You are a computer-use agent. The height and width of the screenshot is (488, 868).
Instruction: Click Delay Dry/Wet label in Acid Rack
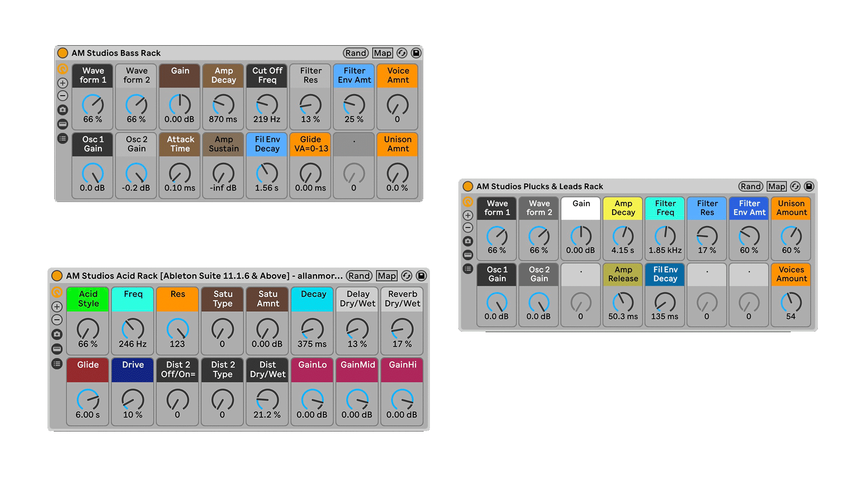pyautogui.click(x=358, y=299)
